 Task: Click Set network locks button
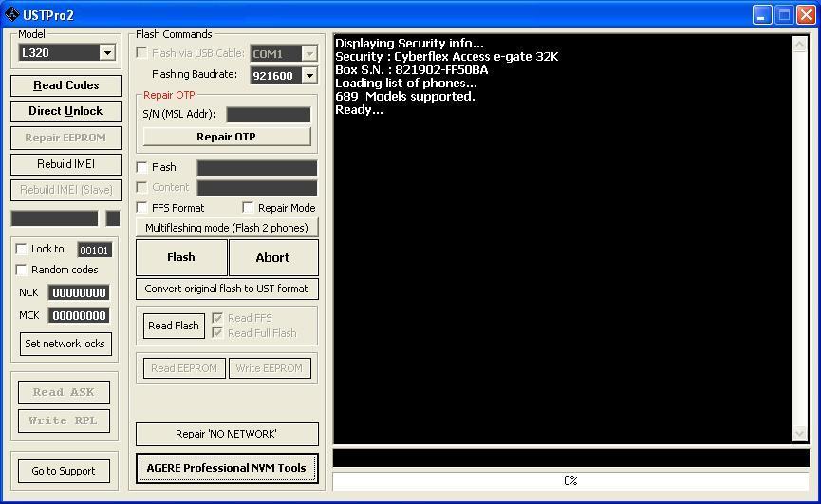(x=65, y=344)
